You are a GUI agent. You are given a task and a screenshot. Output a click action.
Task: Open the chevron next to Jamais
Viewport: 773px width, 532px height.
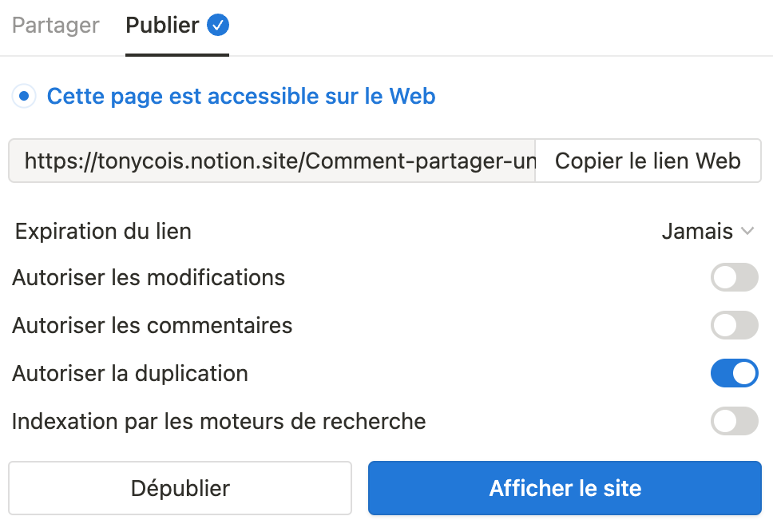(x=749, y=232)
